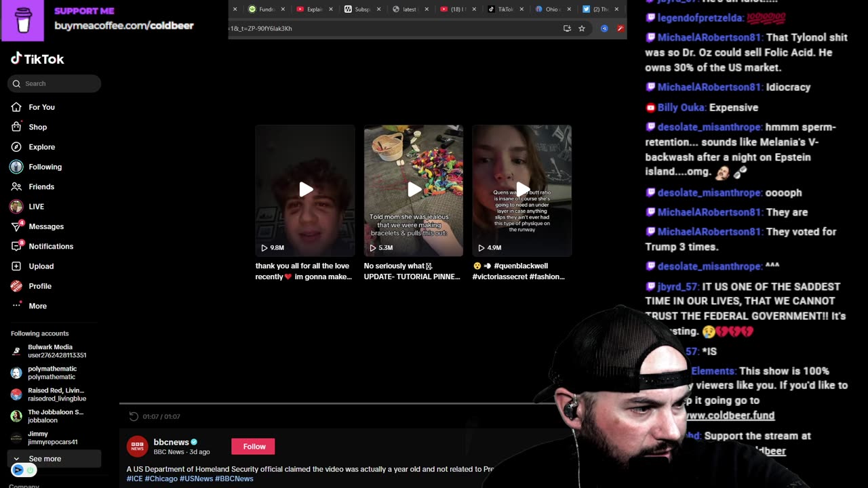Click the #victoriassecret caption text
The width and height of the screenshot is (868, 488).
(502, 277)
